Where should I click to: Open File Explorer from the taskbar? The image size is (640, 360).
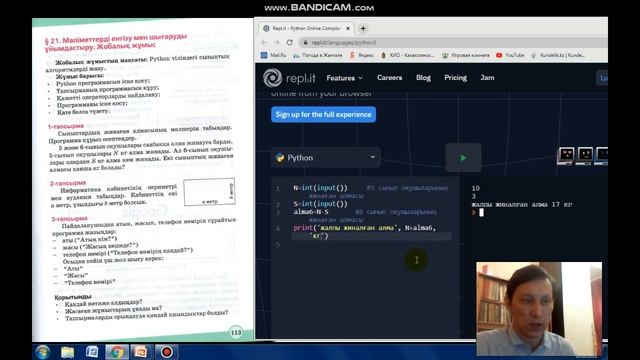click(67, 352)
